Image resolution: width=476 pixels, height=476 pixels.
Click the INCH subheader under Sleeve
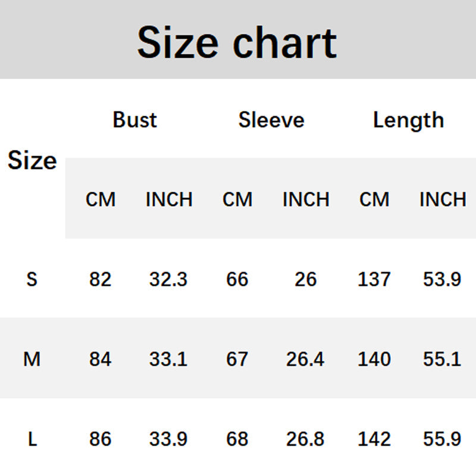pyautogui.click(x=306, y=199)
